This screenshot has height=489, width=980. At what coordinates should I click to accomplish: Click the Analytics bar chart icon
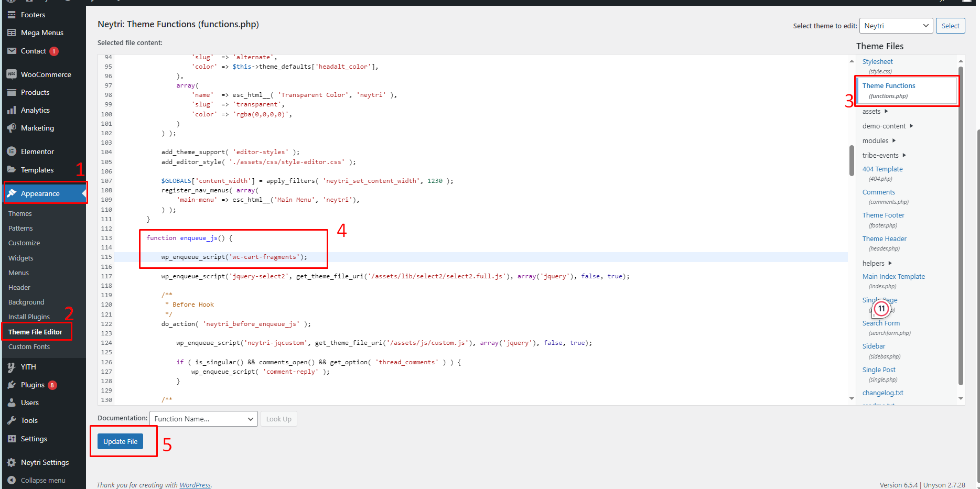[x=12, y=110]
